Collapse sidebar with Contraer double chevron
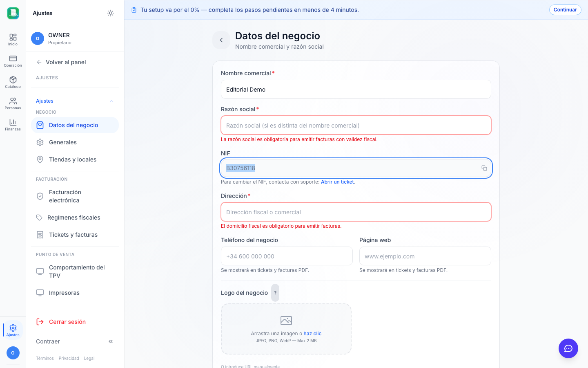The width and height of the screenshot is (588, 368). pyautogui.click(x=111, y=341)
